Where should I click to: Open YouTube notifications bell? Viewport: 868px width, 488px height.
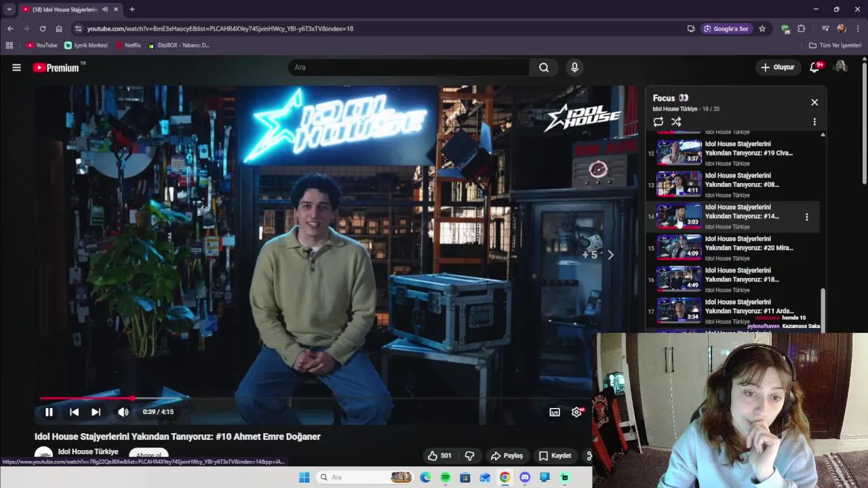814,67
